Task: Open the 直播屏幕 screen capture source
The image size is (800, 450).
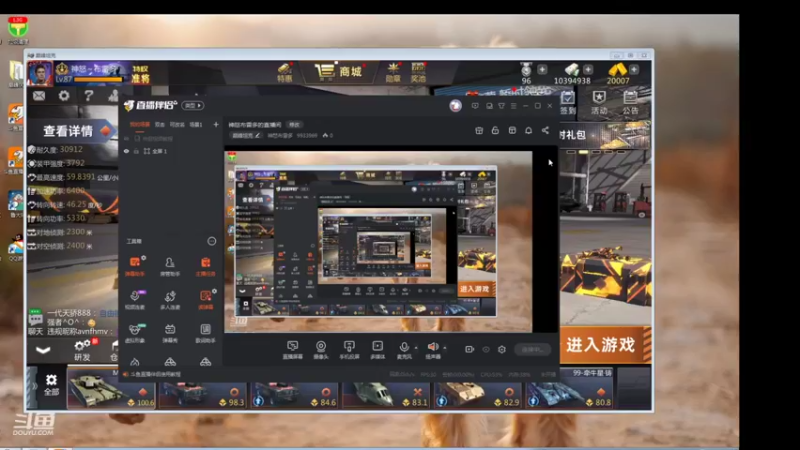Action: coord(292,349)
